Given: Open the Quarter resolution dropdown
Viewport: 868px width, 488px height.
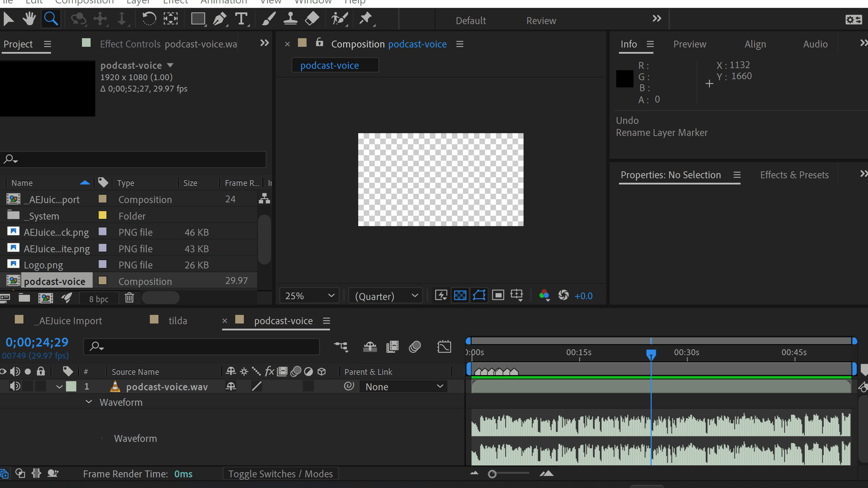Looking at the screenshot, I should pos(386,296).
